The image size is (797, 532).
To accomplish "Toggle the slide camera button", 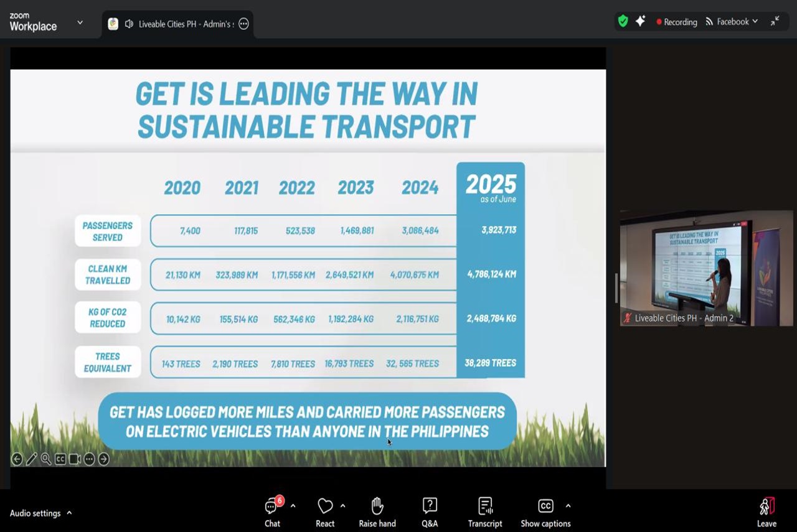I will pyautogui.click(x=75, y=459).
